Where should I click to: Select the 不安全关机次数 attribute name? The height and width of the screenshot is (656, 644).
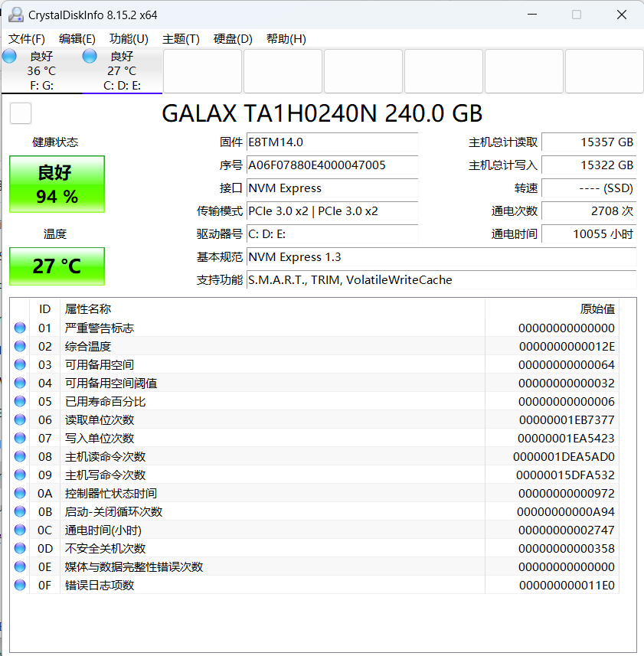(105, 549)
